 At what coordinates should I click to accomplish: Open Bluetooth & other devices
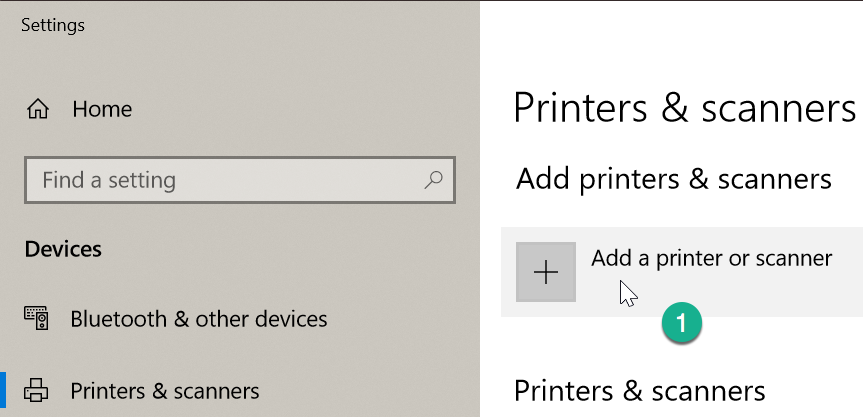click(199, 319)
